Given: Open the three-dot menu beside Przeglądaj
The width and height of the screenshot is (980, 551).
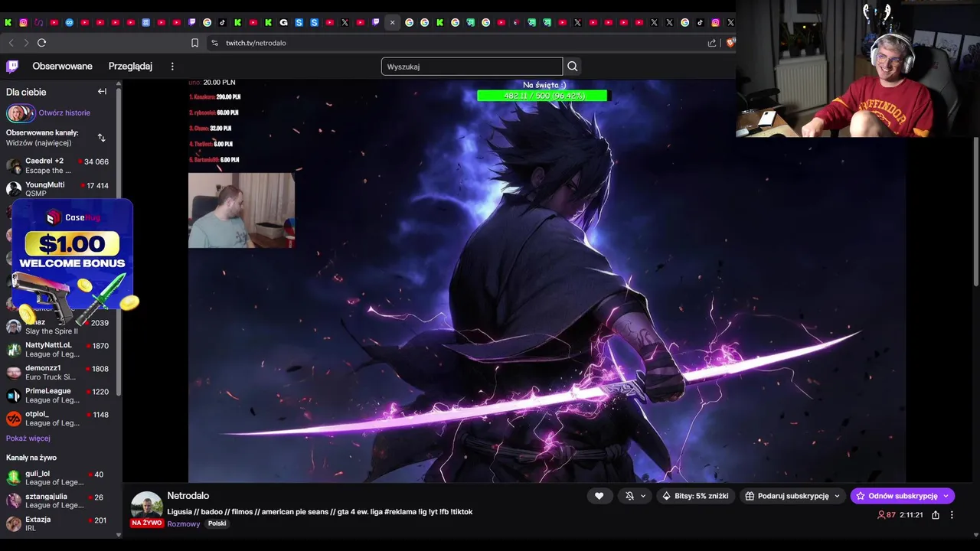Looking at the screenshot, I should click(172, 67).
